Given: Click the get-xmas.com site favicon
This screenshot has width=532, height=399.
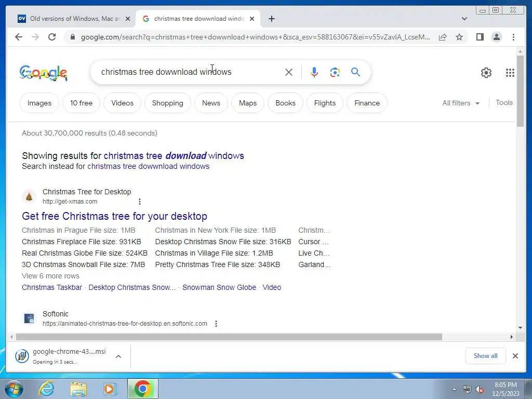Looking at the screenshot, I should 29,196.
